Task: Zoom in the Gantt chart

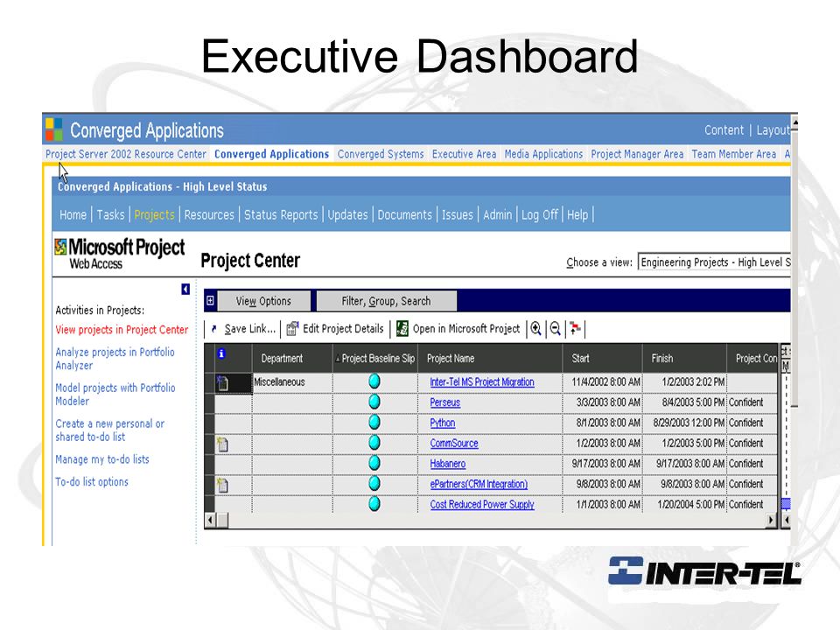Action: [535, 328]
